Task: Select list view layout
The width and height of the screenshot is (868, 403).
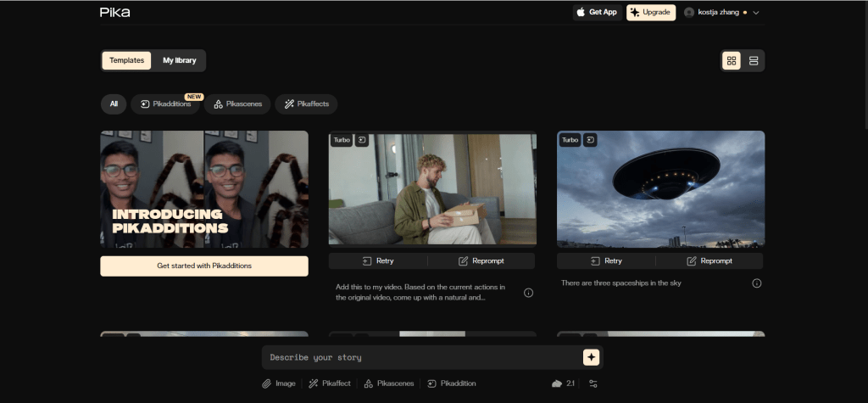Action: coord(754,60)
